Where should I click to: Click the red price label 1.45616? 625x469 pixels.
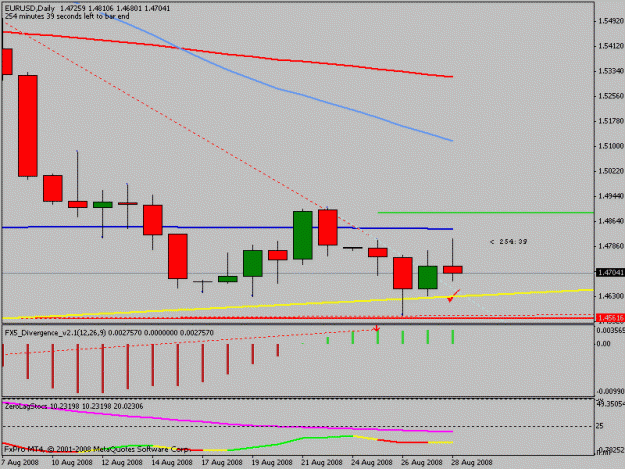[610, 318]
